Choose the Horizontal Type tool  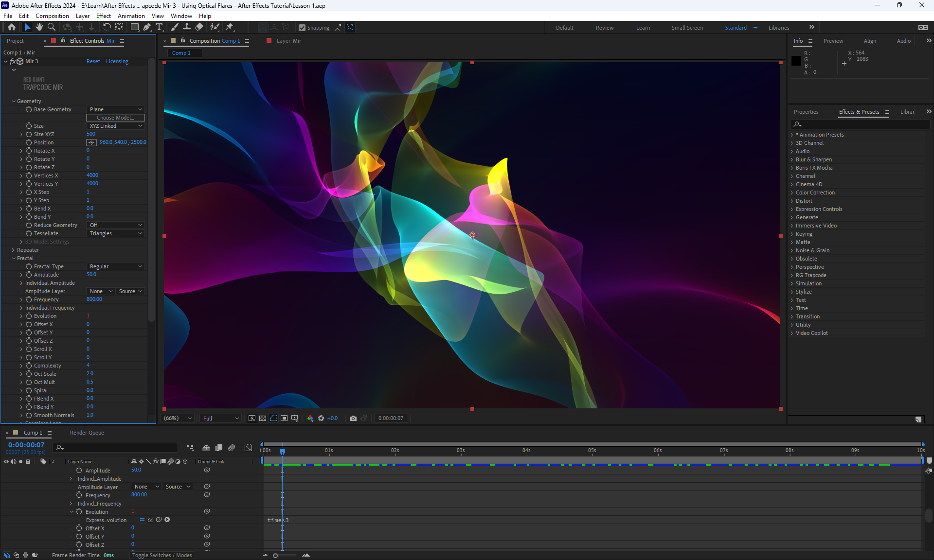tap(159, 27)
